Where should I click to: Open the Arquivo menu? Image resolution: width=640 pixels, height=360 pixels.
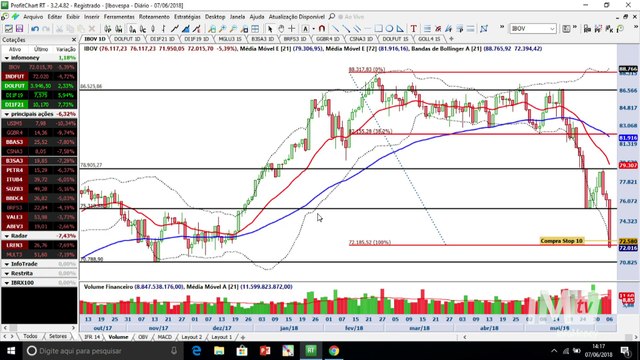coord(33,17)
